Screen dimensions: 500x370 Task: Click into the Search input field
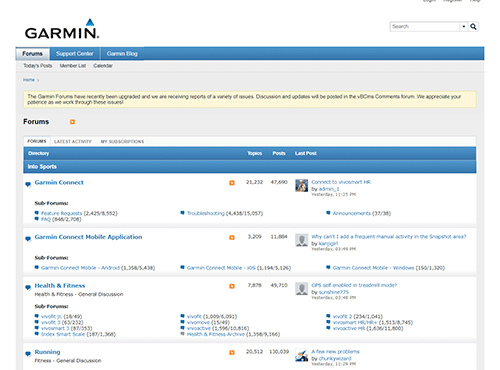tap(425, 26)
